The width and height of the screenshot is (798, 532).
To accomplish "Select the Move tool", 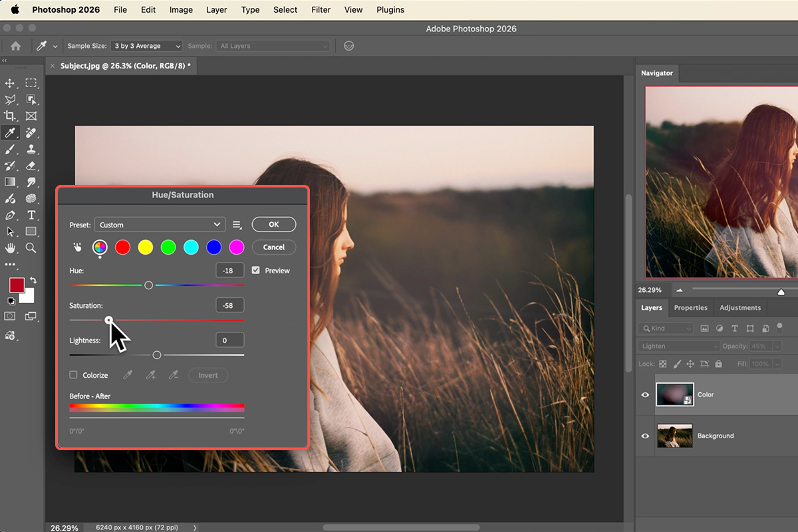I will pos(10,83).
